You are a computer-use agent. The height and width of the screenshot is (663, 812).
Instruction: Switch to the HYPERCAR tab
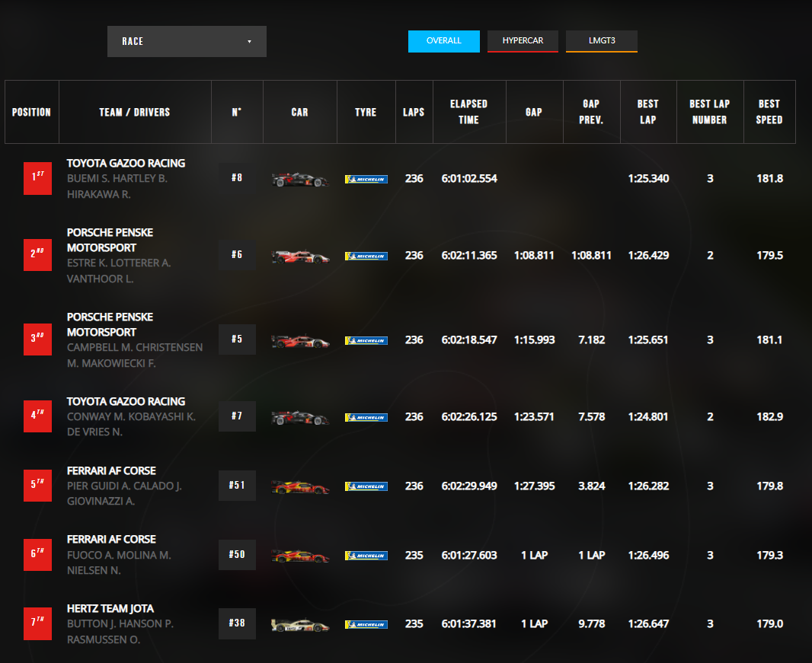coord(523,41)
